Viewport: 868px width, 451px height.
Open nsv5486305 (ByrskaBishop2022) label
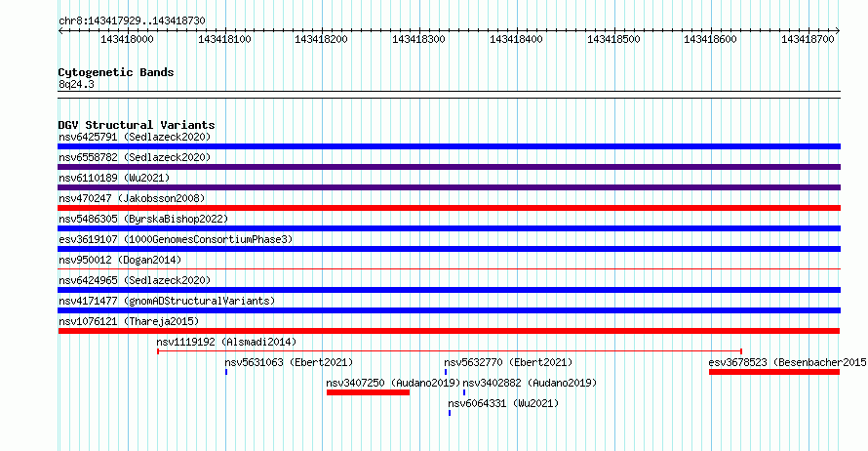[143, 219]
